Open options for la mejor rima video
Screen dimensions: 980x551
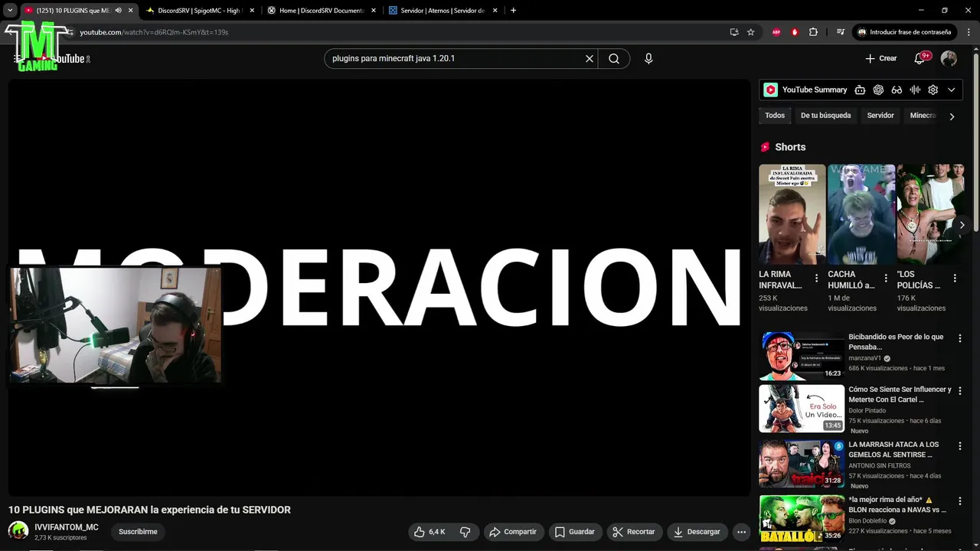pos(960,500)
